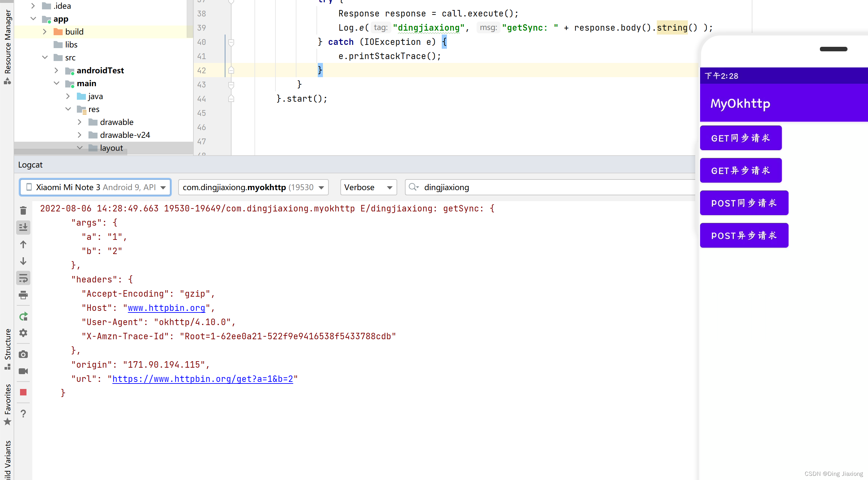Restart logcat with green refresh icon
The height and width of the screenshot is (480, 868).
[x=23, y=317]
